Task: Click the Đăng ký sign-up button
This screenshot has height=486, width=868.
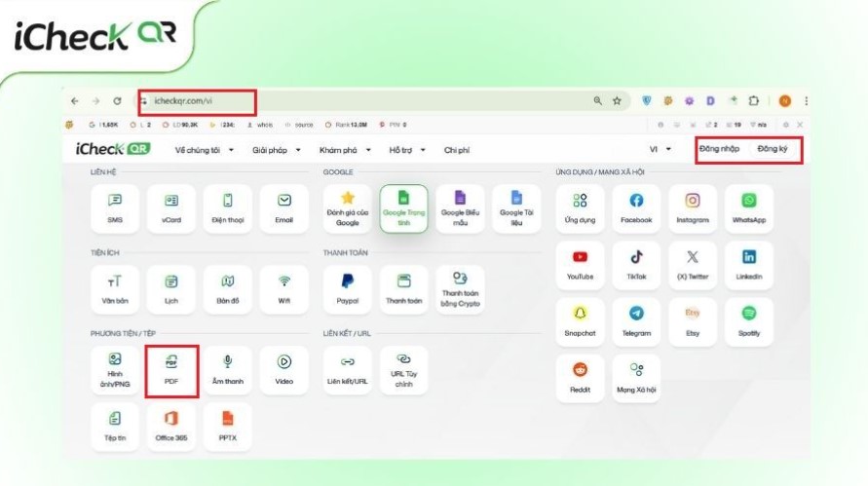Action: click(x=773, y=149)
